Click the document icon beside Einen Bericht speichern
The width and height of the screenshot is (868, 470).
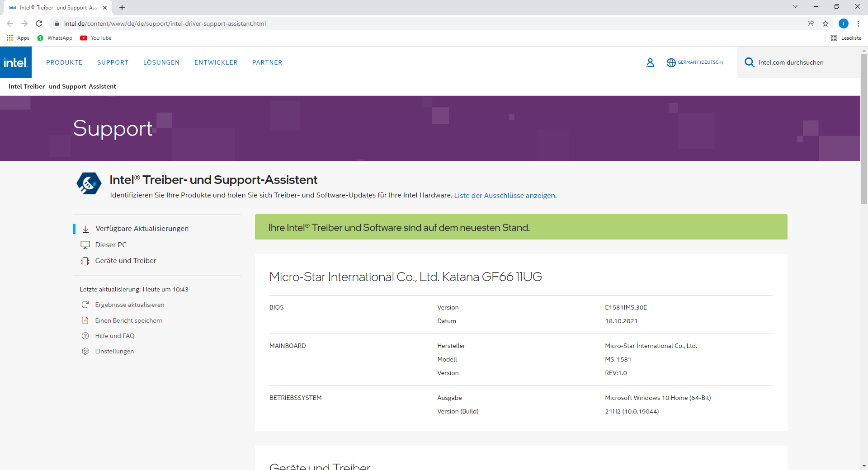[x=85, y=320]
